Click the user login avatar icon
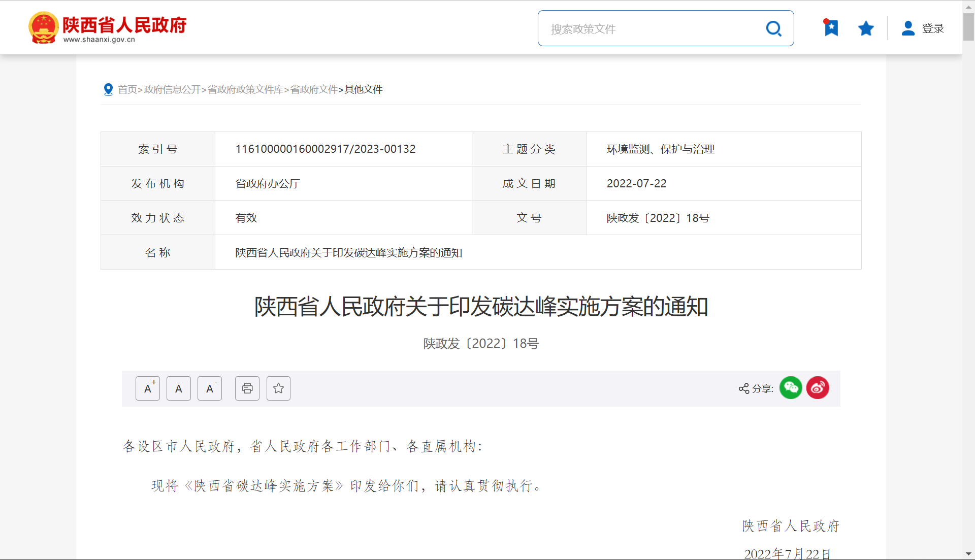This screenshot has height=560, width=975. tap(908, 28)
